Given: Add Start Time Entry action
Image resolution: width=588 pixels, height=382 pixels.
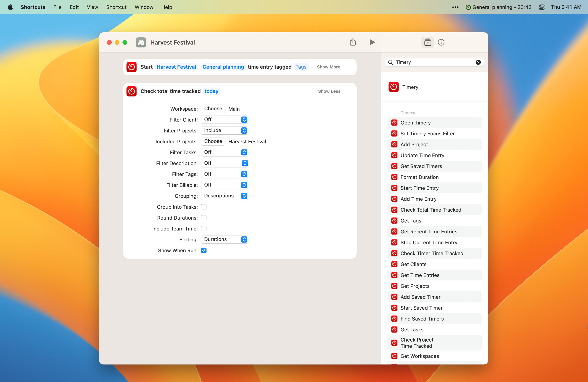Looking at the screenshot, I should tap(434, 188).
